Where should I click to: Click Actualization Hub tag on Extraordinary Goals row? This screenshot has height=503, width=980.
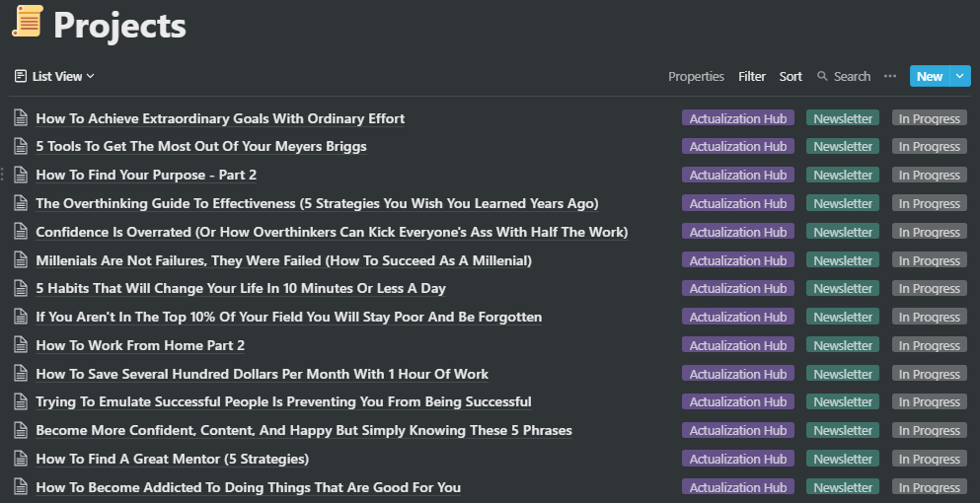[738, 118]
